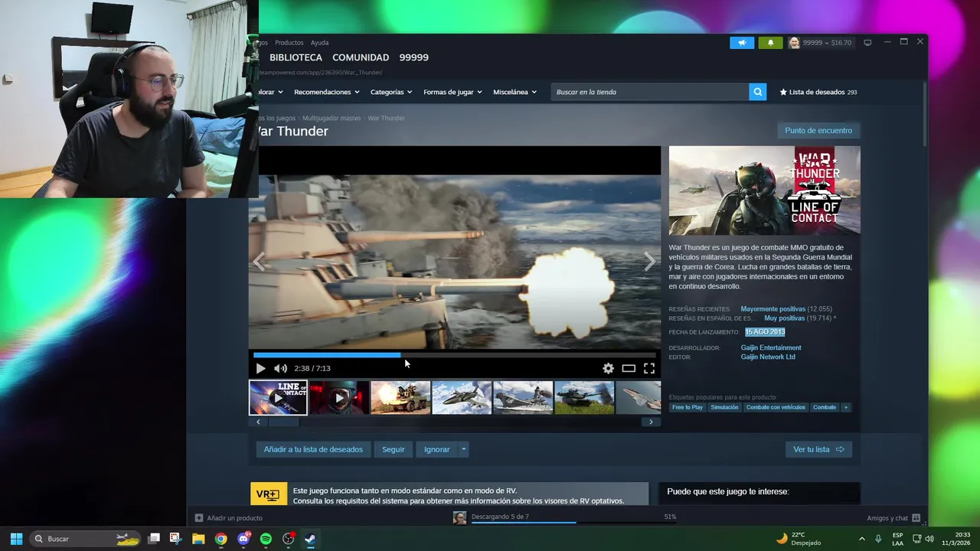Open 99999 profile tab
Viewport: 980px width, 551px height.
[x=414, y=57]
